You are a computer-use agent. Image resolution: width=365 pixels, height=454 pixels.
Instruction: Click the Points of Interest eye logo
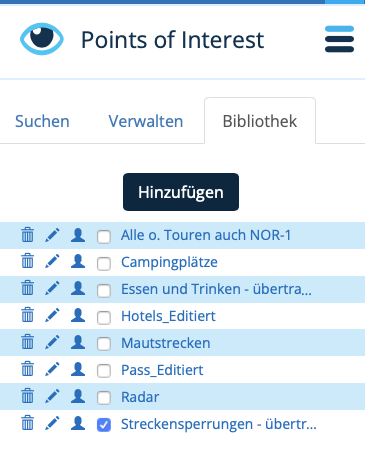coord(42,39)
